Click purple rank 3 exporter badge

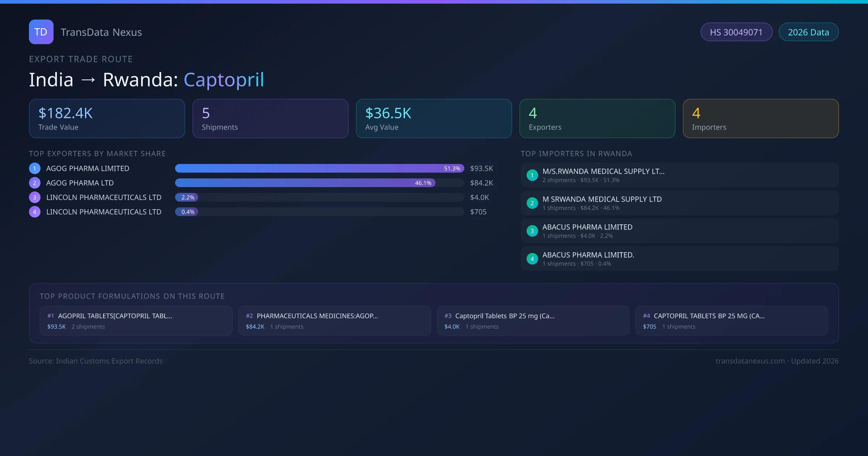click(x=35, y=197)
